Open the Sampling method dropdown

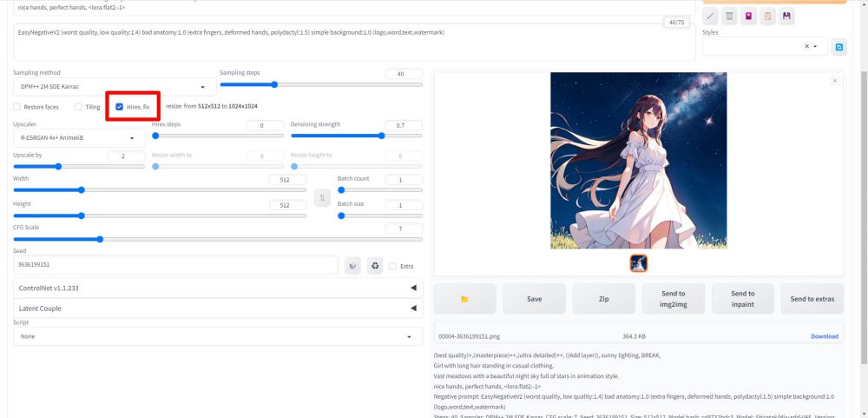click(x=115, y=87)
